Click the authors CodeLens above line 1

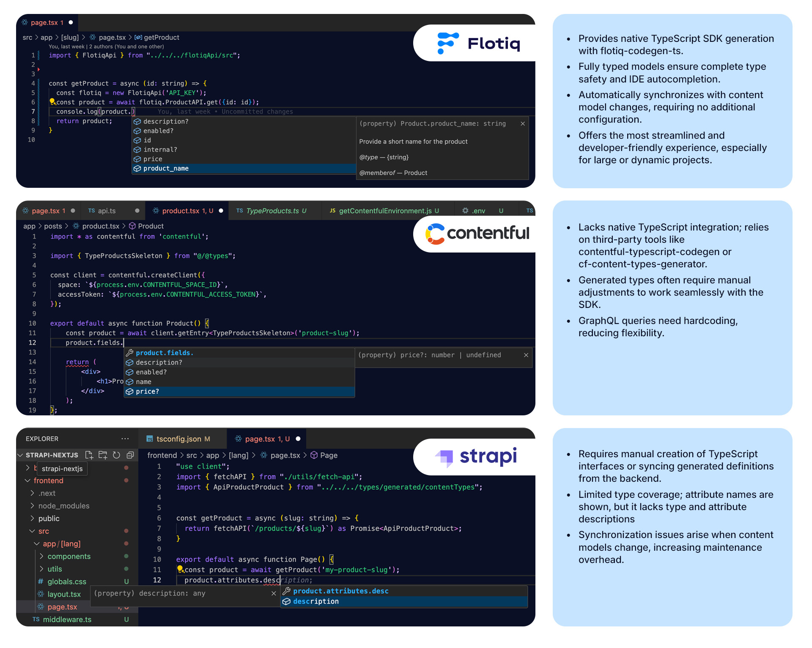[106, 47]
